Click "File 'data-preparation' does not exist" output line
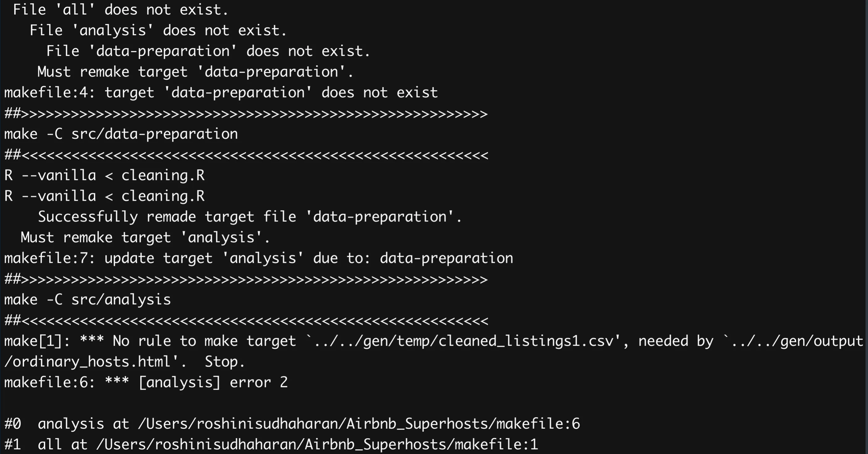Viewport: 868px width, 454px height. click(208, 51)
